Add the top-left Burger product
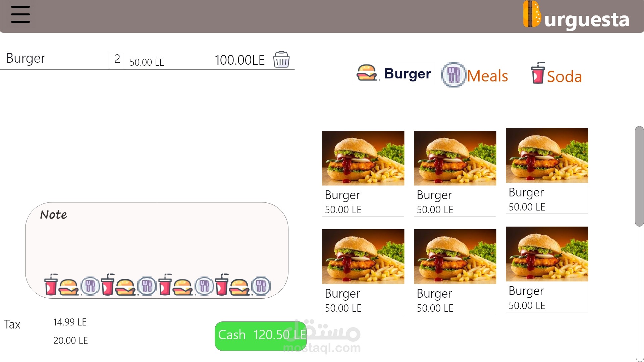Image resolution: width=644 pixels, height=362 pixels. pyautogui.click(x=363, y=173)
